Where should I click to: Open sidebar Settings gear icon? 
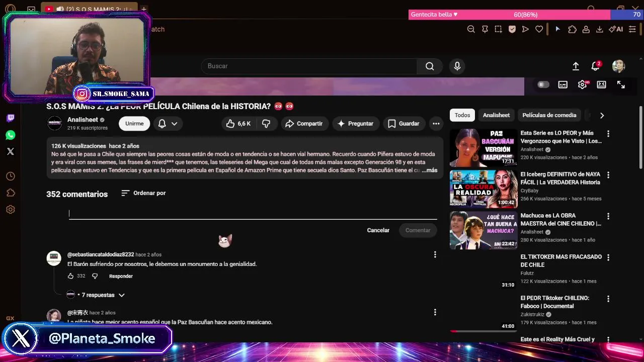(x=11, y=210)
